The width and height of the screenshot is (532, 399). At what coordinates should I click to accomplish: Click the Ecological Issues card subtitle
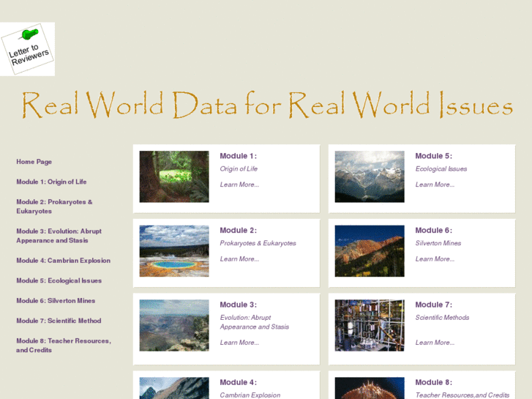click(441, 169)
